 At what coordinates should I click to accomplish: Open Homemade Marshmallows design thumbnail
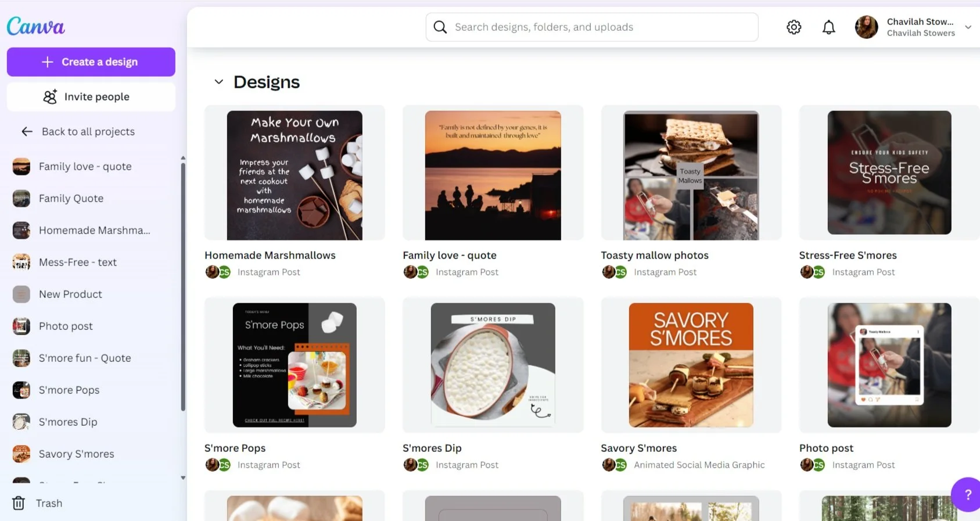[x=295, y=175]
